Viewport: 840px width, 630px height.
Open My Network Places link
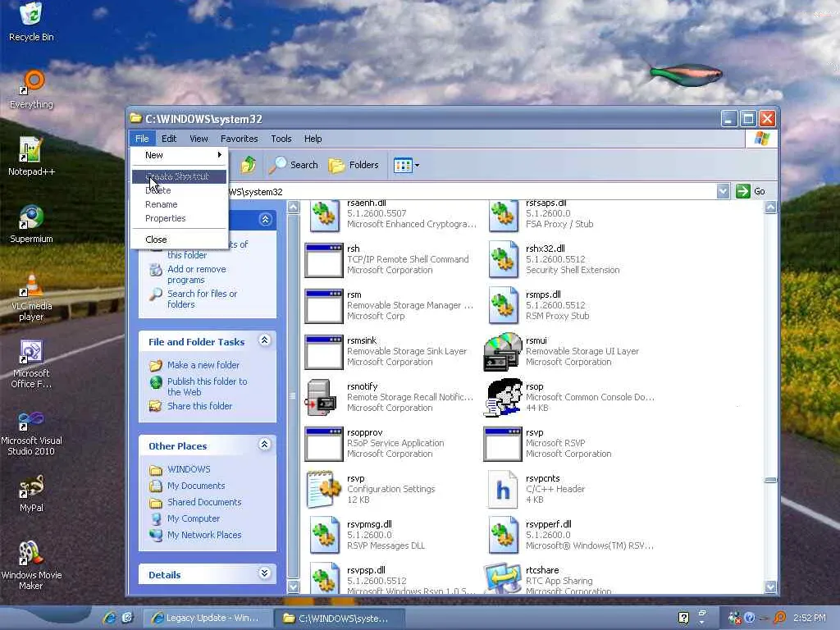click(x=204, y=535)
